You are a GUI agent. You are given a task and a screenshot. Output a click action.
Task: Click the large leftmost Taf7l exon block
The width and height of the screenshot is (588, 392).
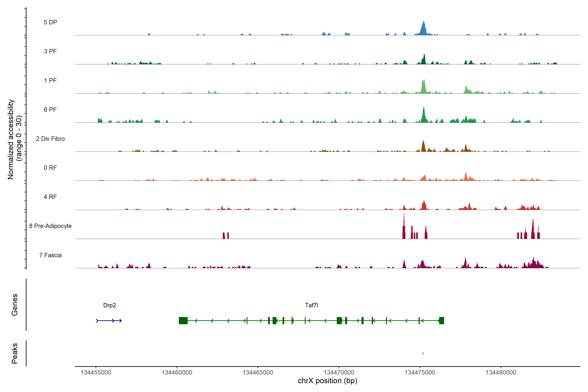tap(183, 320)
